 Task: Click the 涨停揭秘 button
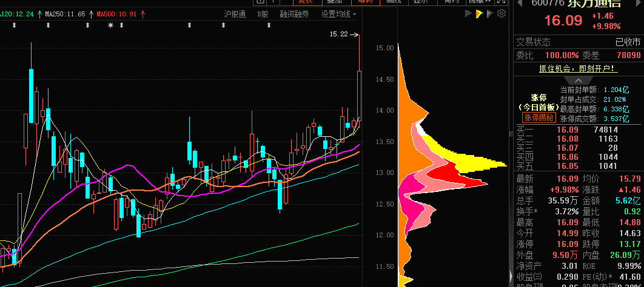pos(539,118)
